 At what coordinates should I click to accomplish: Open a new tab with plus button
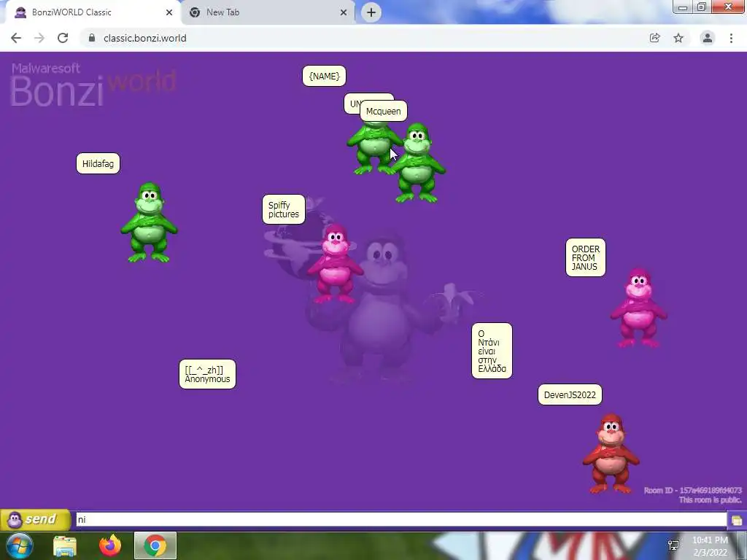[371, 12]
